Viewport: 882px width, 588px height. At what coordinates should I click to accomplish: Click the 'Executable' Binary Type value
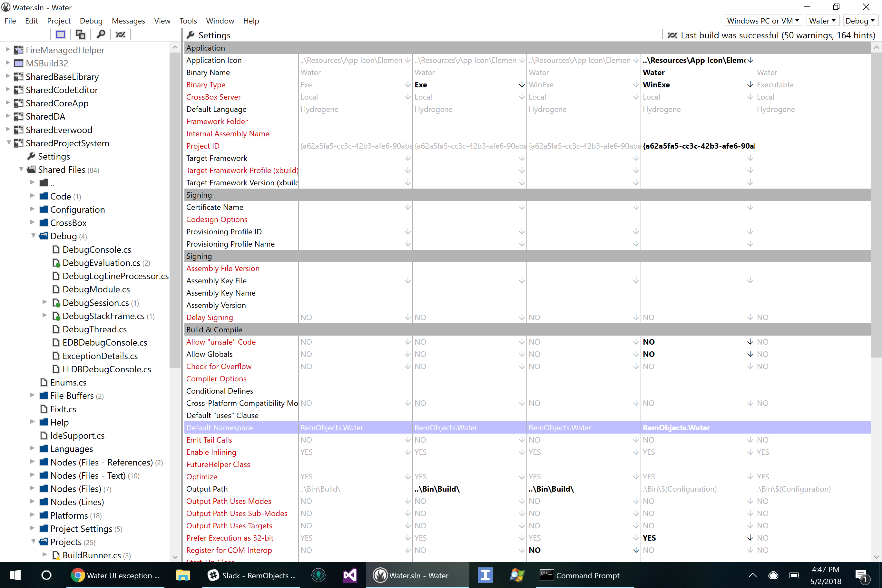(x=775, y=85)
